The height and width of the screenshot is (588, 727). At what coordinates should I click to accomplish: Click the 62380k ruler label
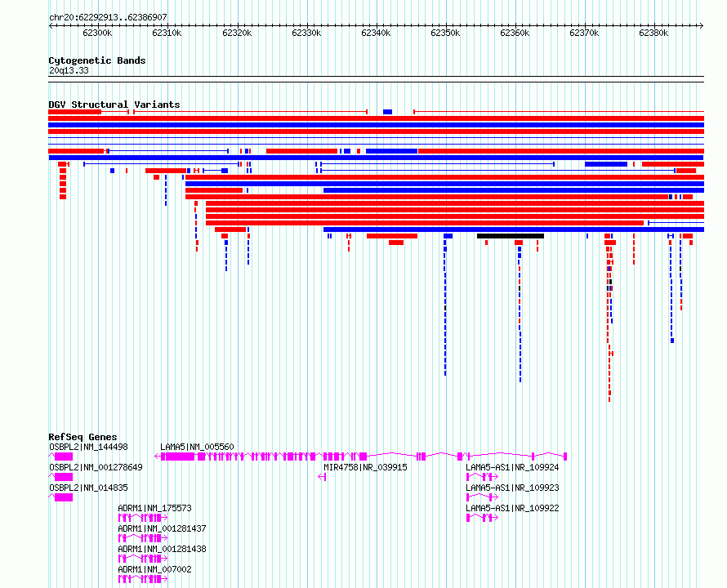click(x=653, y=33)
